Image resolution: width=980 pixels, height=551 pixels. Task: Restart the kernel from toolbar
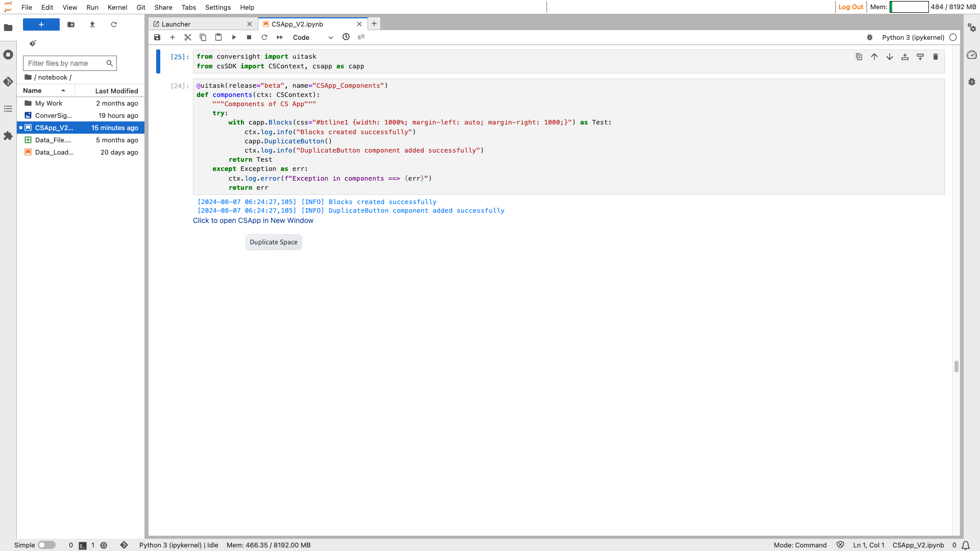pyautogui.click(x=264, y=37)
